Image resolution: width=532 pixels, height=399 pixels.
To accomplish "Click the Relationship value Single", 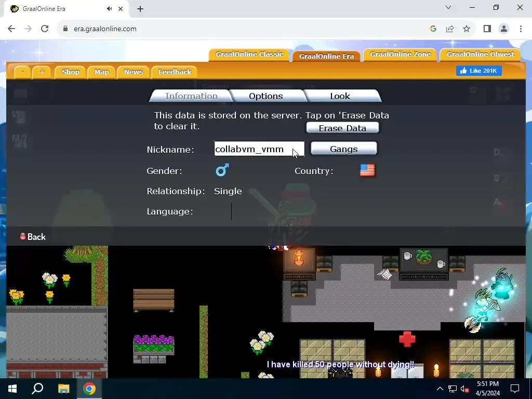I will [x=228, y=191].
